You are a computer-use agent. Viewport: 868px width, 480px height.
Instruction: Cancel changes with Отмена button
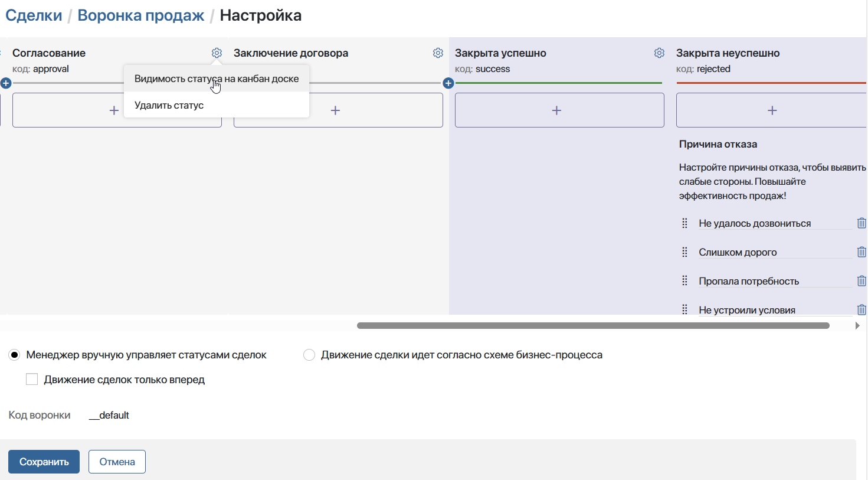tap(117, 462)
